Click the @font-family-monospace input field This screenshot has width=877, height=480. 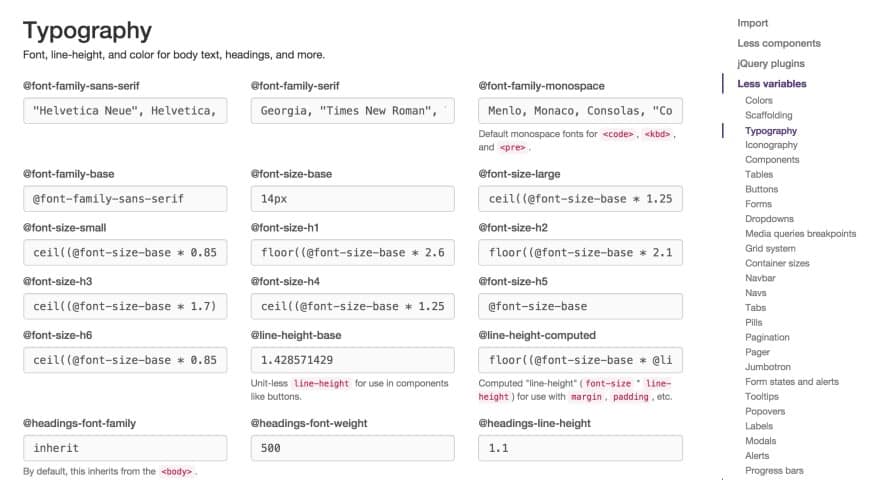(580, 111)
